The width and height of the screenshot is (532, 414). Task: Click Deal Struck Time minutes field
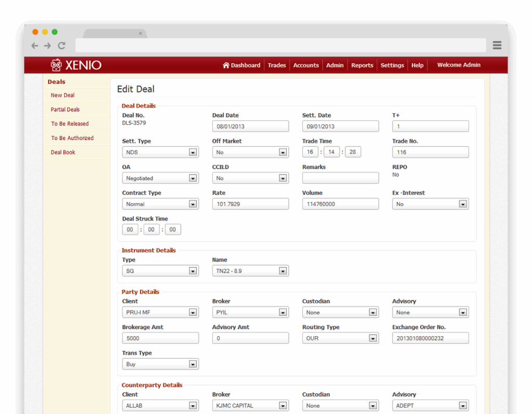click(151, 230)
